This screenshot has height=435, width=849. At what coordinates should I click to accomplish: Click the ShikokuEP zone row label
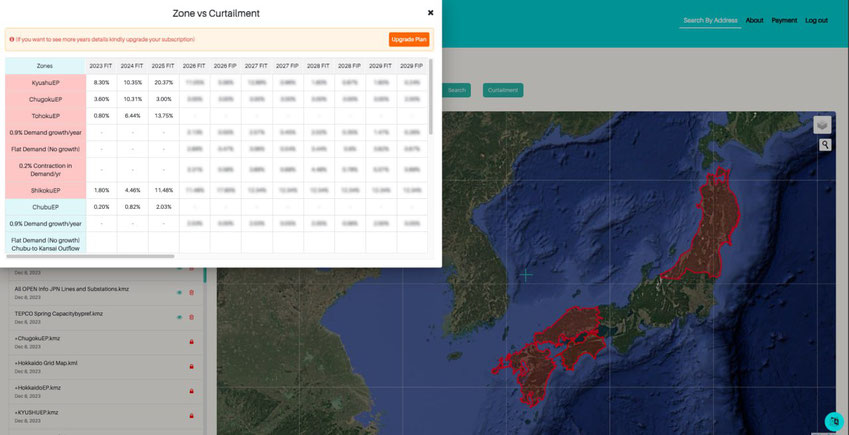tap(45, 190)
